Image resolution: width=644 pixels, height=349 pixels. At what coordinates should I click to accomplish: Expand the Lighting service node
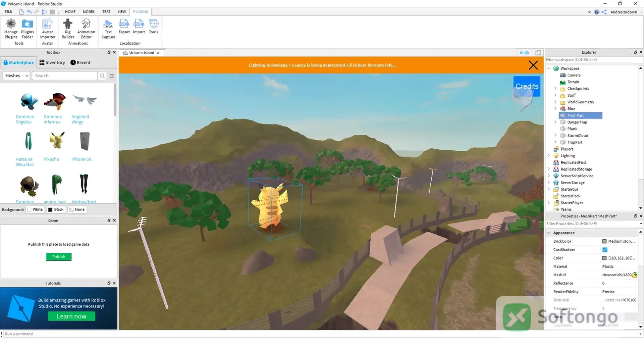coord(548,156)
